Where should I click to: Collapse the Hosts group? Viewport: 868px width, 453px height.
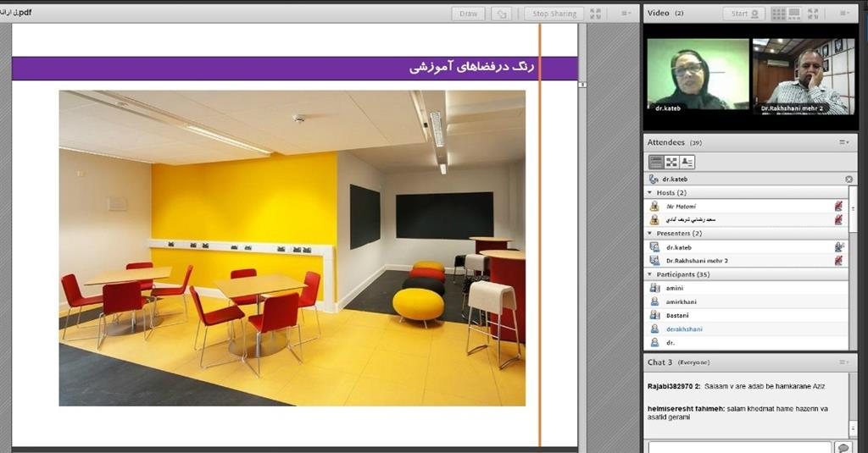point(650,192)
